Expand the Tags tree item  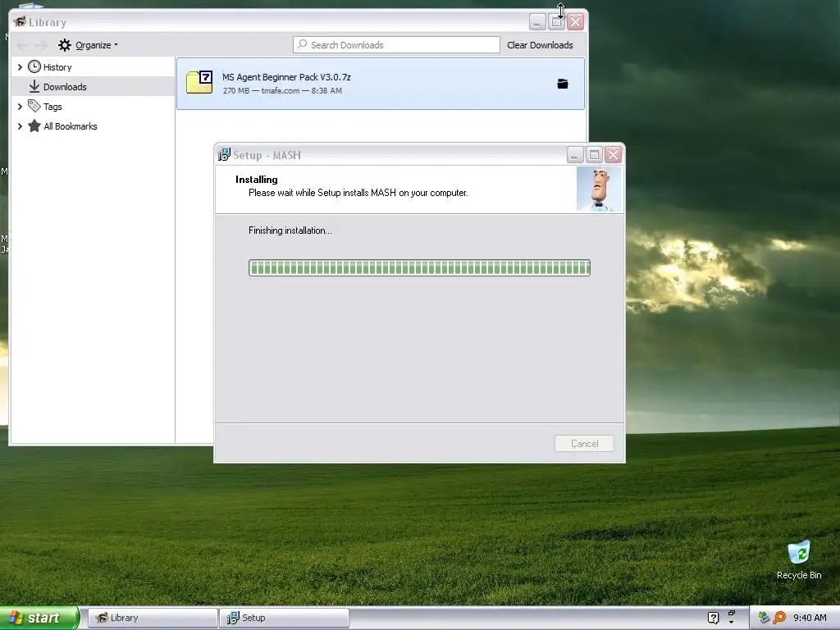20,107
